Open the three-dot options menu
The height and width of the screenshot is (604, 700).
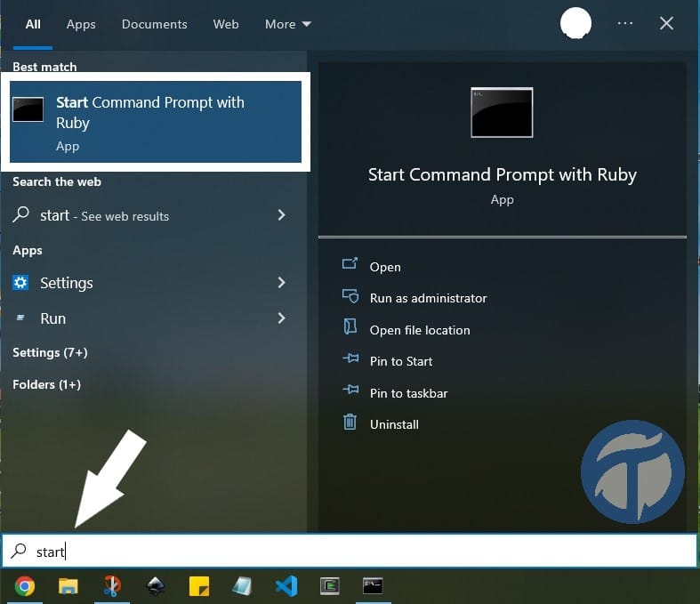coord(625,23)
